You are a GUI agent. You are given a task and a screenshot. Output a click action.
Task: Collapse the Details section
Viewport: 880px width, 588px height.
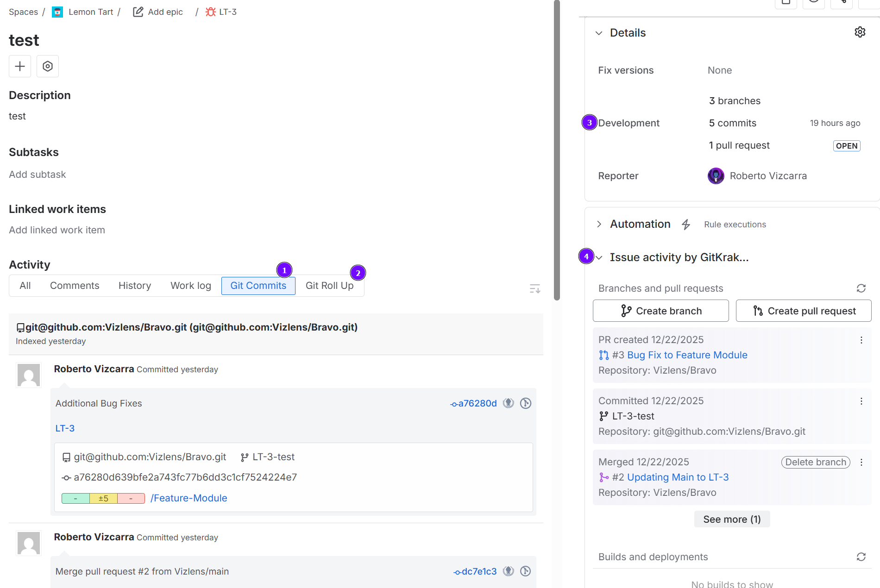(599, 33)
